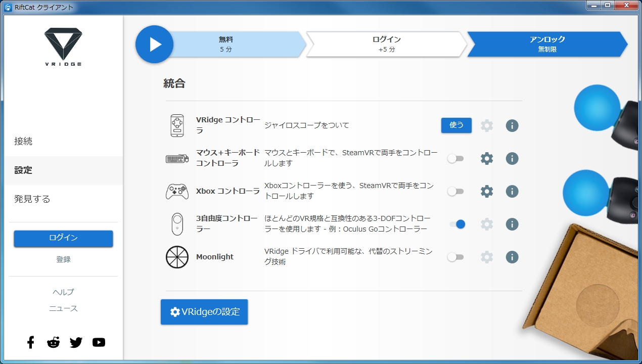Viewport: 642px width, 364px height.
Task: Open the ヘルプ link
Action: [x=63, y=292]
